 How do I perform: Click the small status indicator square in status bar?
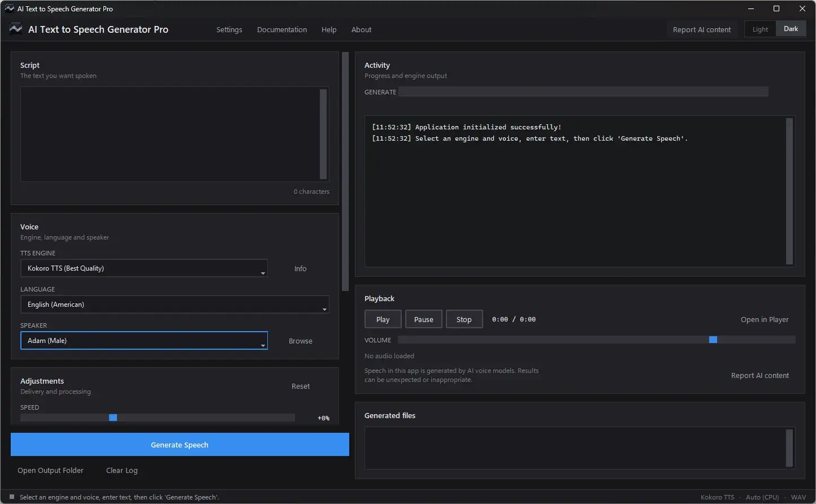[12, 497]
